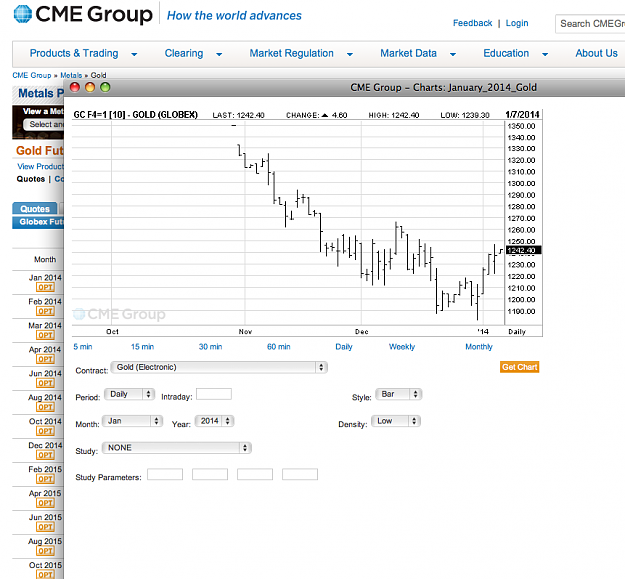Click the first Study Parameters field
Image resolution: width=625 pixels, height=579 pixels.
coord(165,474)
